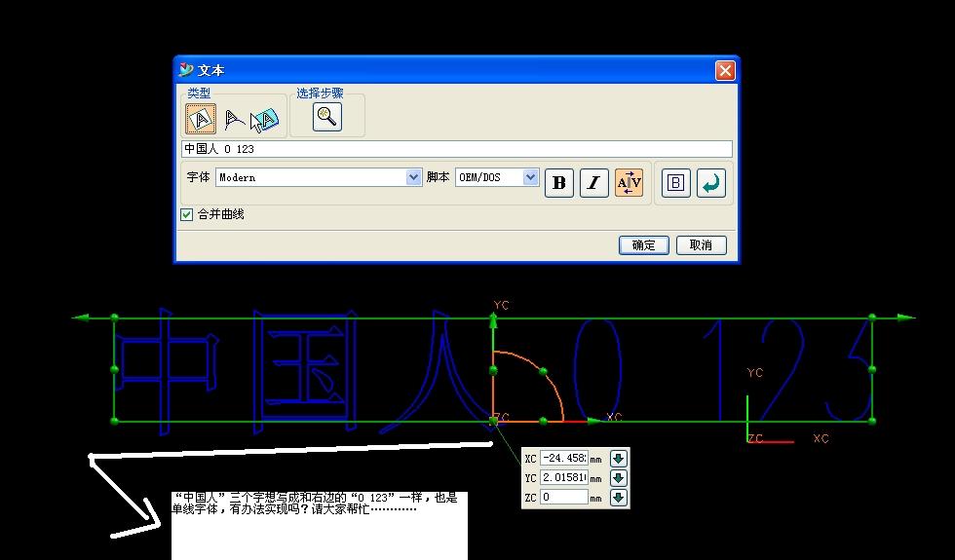Click the green handle on the orange rotation arc
The width and height of the screenshot is (955, 560).
pyautogui.click(x=544, y=371)
